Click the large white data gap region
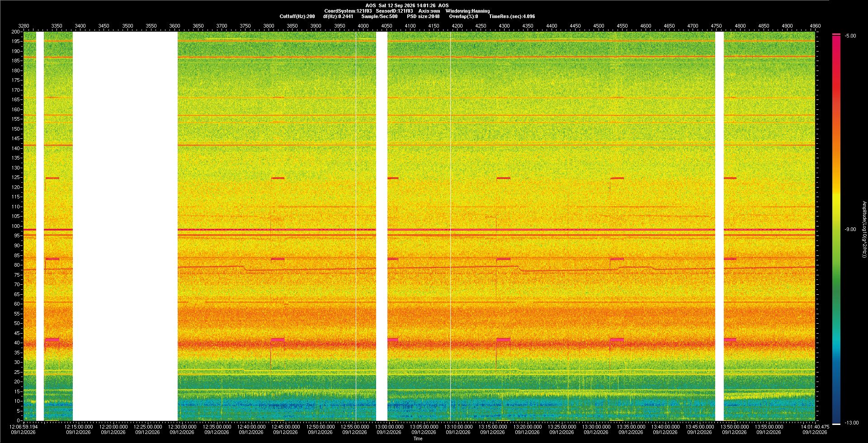 (x=125, y=226)
